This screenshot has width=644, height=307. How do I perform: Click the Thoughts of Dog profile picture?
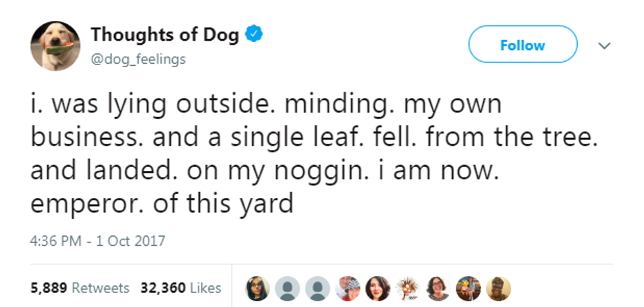click(53, 46)
